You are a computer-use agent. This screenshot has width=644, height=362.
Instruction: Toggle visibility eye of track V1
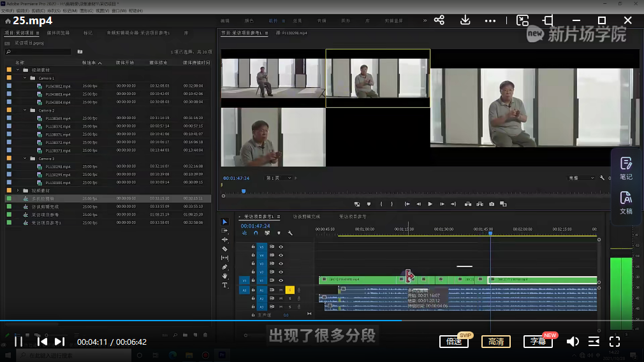[x=281, y=280]
